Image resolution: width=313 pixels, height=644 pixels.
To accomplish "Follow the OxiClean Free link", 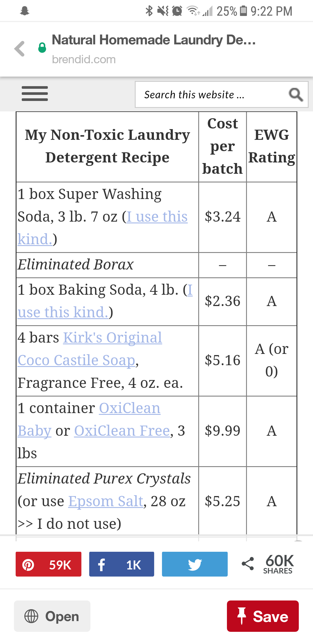I will click(x=122, y=431).
